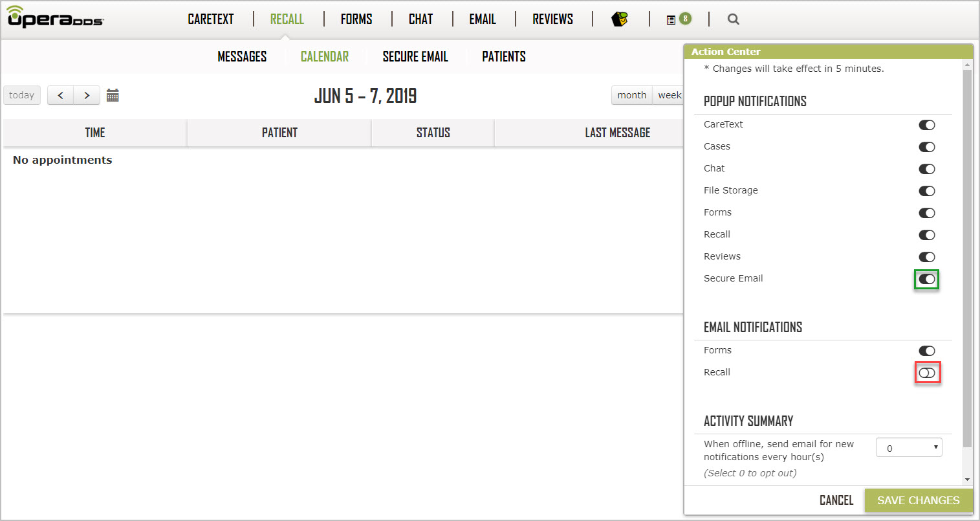Toggle Cases popup notifications
This screenshot has width=980, height=521.
point(927,147)
